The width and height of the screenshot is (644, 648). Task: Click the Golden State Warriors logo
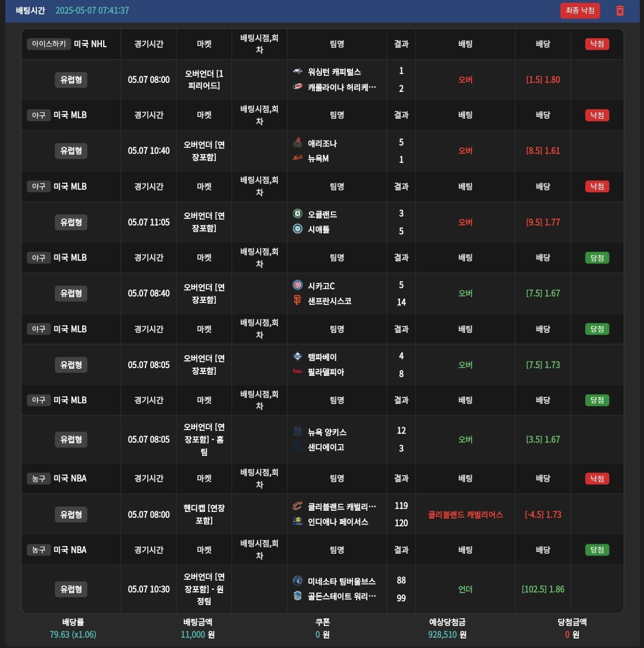point(298,595)
